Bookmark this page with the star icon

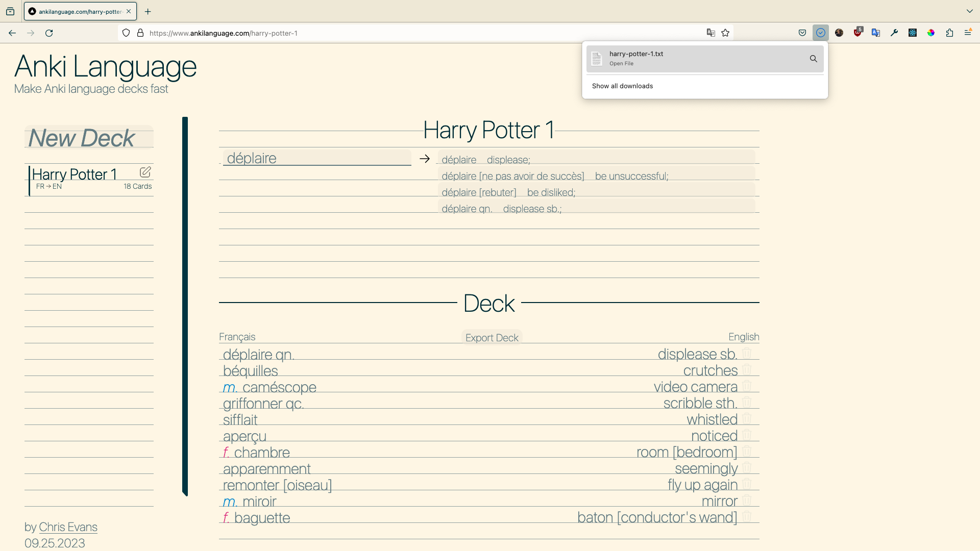725,33
